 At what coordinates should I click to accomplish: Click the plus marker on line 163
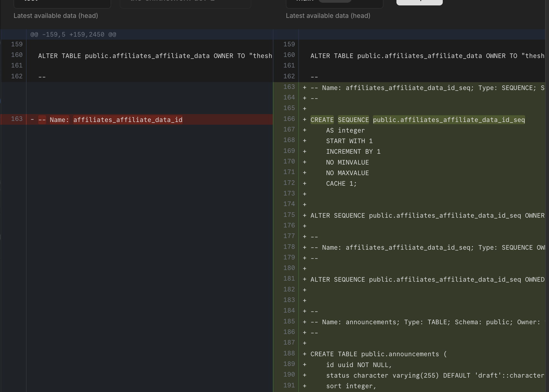(x=305, y=88)
